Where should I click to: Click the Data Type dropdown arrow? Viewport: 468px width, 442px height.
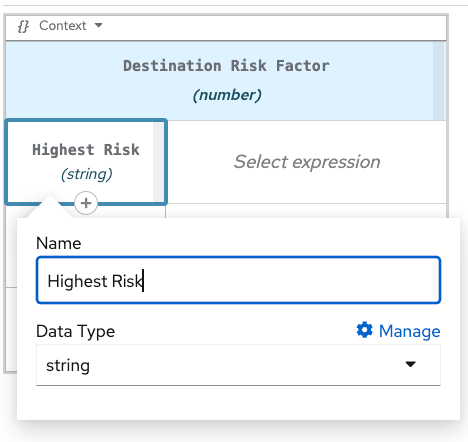410,364
